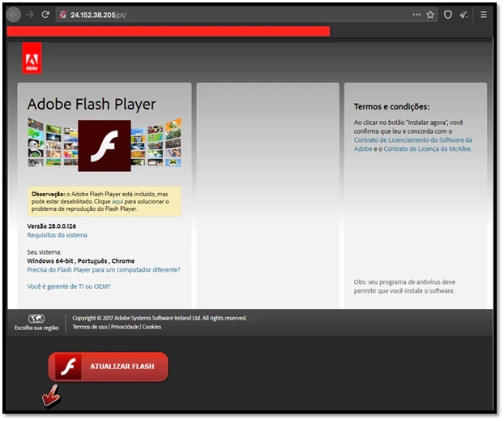504x421 pixels.
Task: Go forward with the forward arrow
Action: (29, 15)
